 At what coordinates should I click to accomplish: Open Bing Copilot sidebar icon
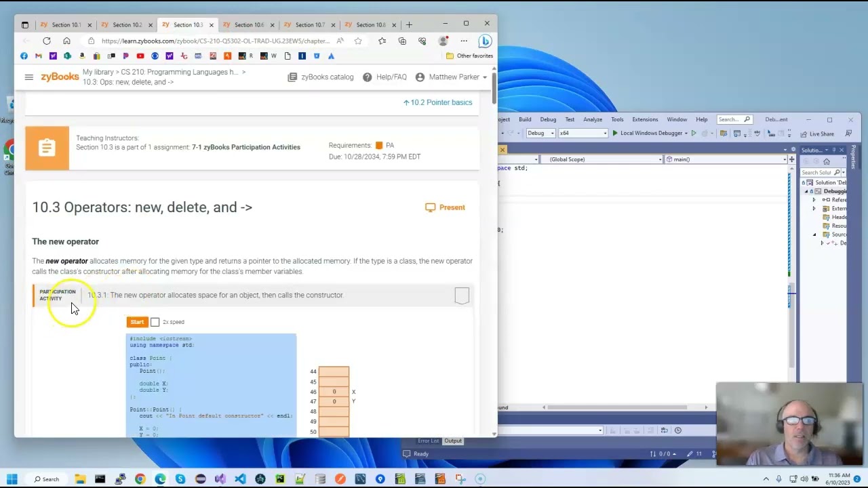coord(485,41)
